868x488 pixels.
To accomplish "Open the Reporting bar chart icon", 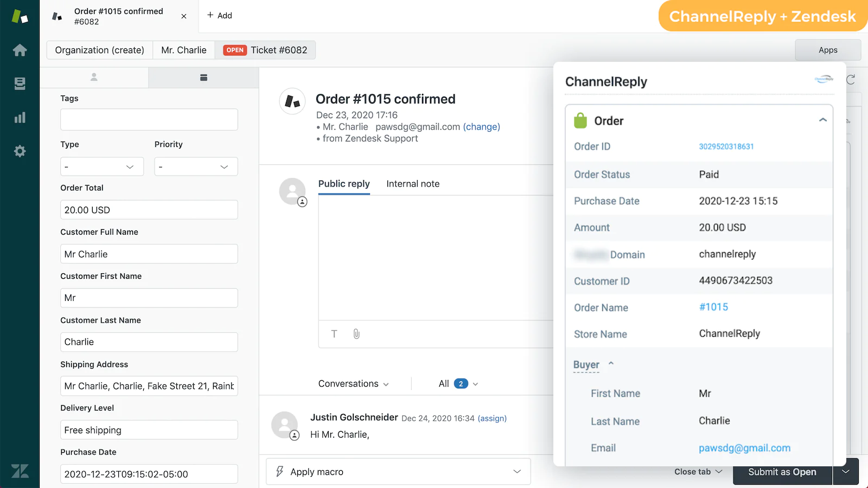I will click(20, 118).
